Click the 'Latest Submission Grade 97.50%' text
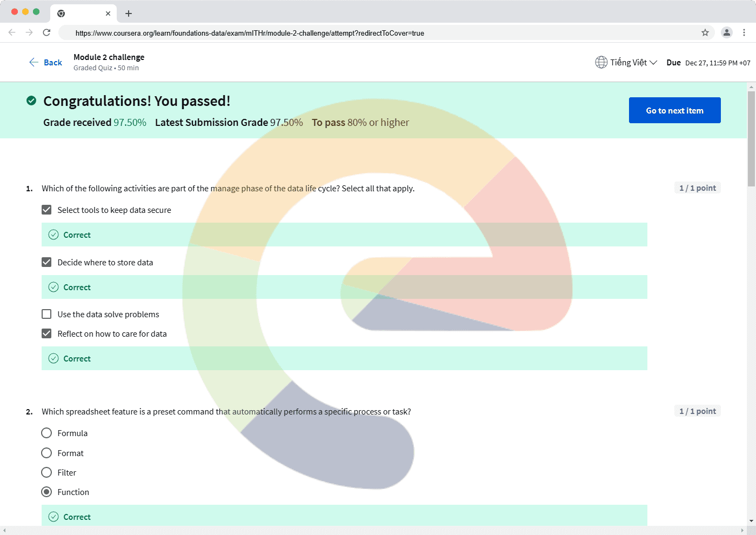 [x=229, y=123]
